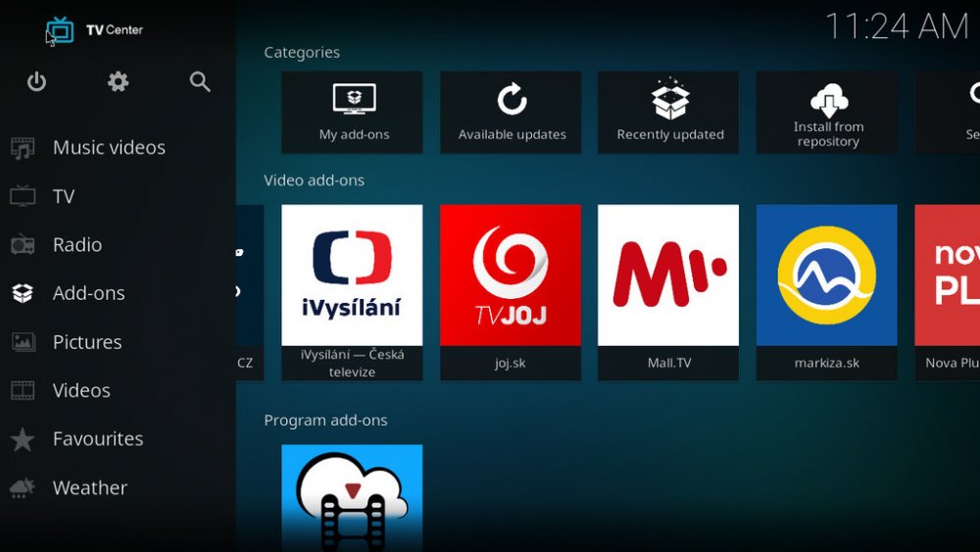Select Radio in the sidebar
The width and height of the screenshot is (980, 552).
click(x=76, y=245)
